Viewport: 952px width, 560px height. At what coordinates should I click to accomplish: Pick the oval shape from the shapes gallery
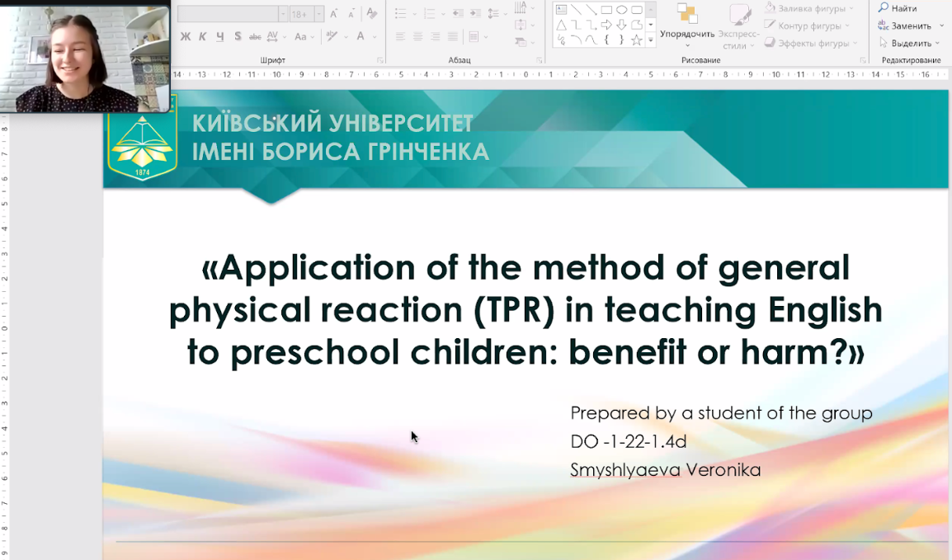tap(621, 10)
